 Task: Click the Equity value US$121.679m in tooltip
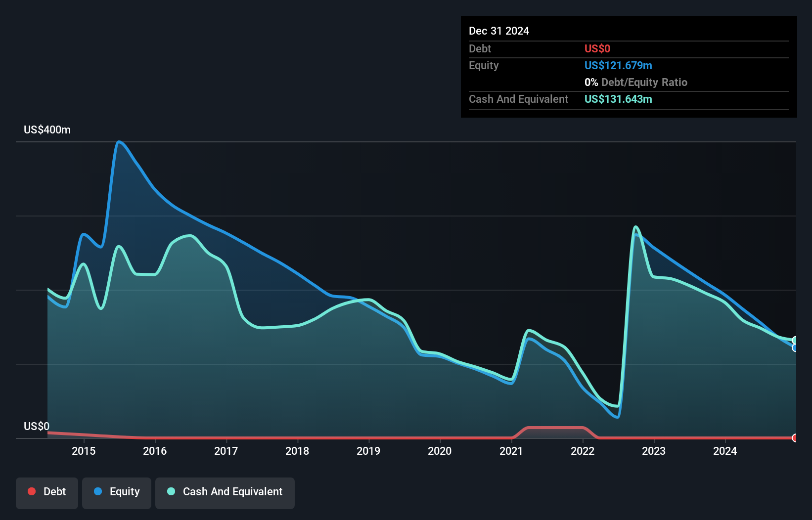pos(618,65)
